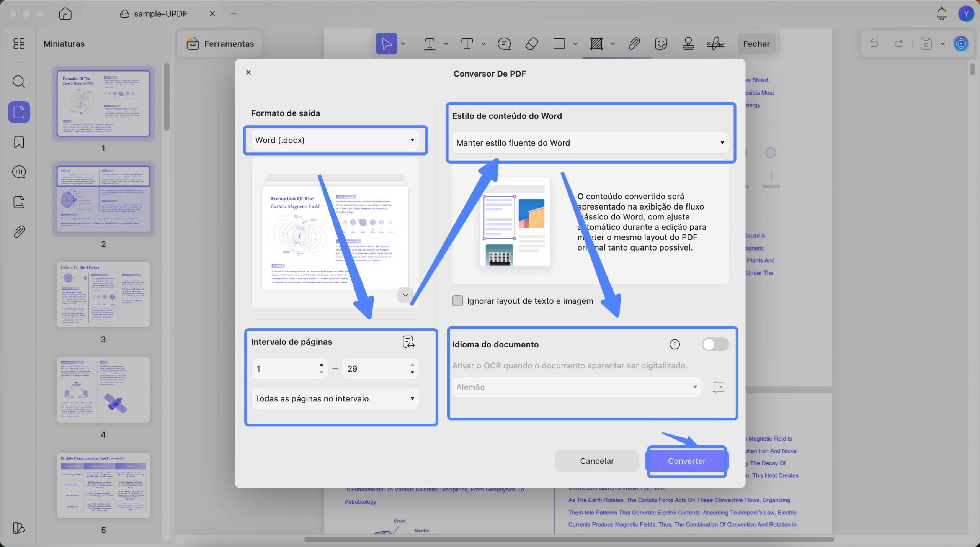Viewport: 980px width, 547px height.
Task: Open notifications bell icon
Action: point(941,14)
